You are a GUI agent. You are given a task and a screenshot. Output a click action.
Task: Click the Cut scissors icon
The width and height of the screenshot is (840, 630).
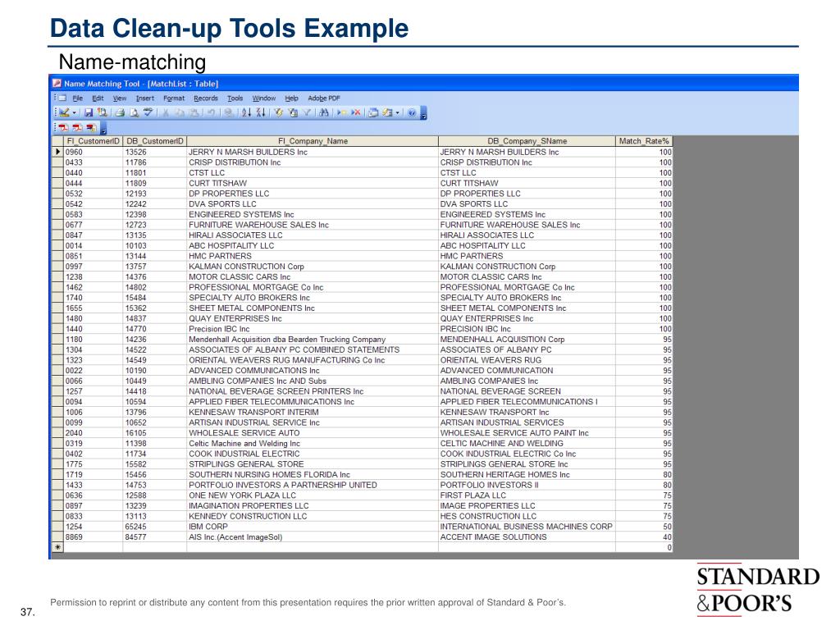[x=166, y=112]
